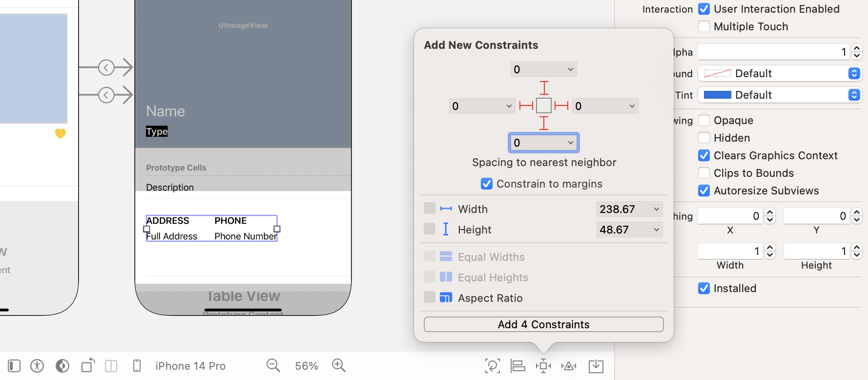Screen dimensions: 868x380
Task: Open the Align constraints menu
Action: point(518,365)
